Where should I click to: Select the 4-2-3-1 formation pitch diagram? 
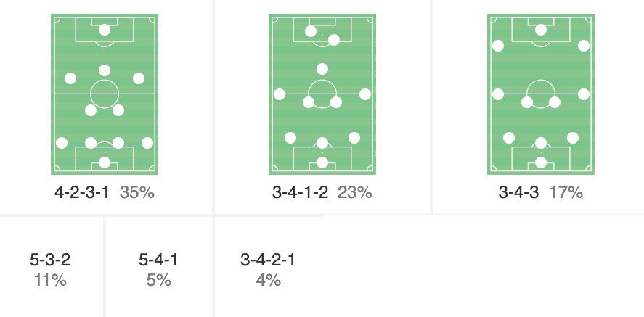click(105, 94)
